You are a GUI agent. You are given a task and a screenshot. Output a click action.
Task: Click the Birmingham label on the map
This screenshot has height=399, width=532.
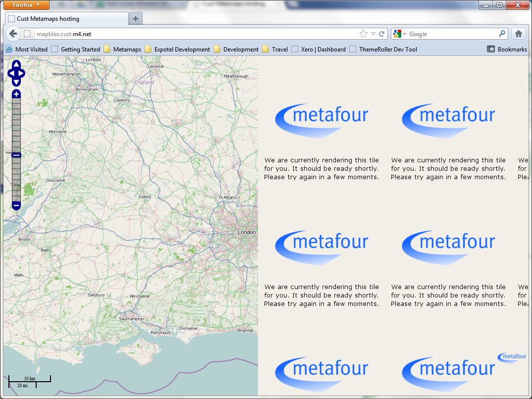87,90
